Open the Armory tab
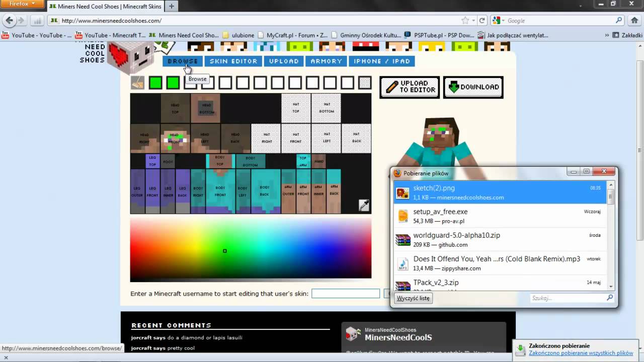The width and height of the screenshot is (644, 362). click(x=326, y=61)
